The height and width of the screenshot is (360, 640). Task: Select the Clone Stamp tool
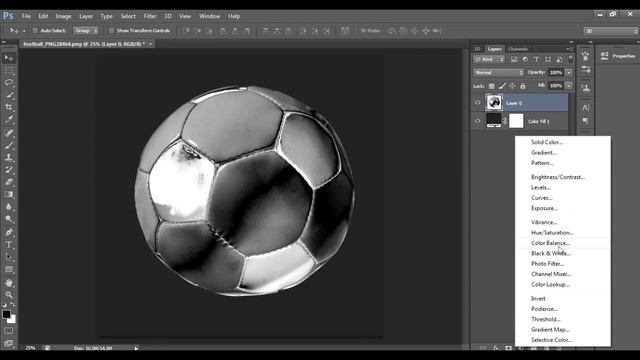[x=9, y=158]
